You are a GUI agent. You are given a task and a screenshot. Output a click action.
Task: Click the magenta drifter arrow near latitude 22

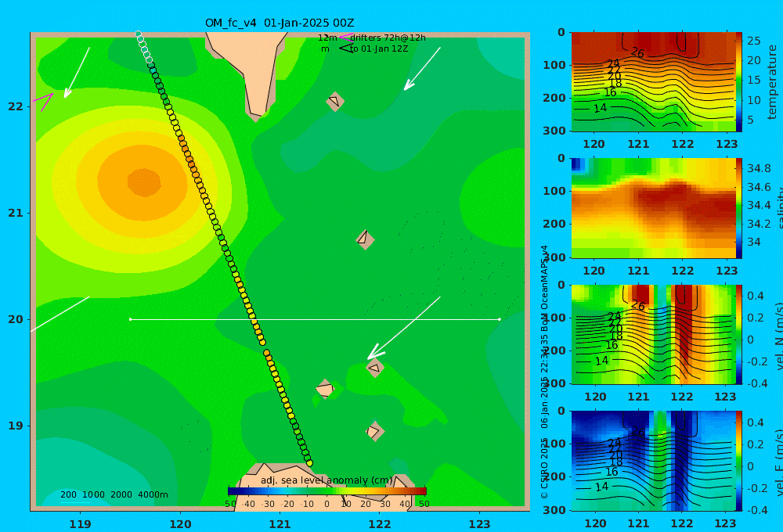click(43, 101)
